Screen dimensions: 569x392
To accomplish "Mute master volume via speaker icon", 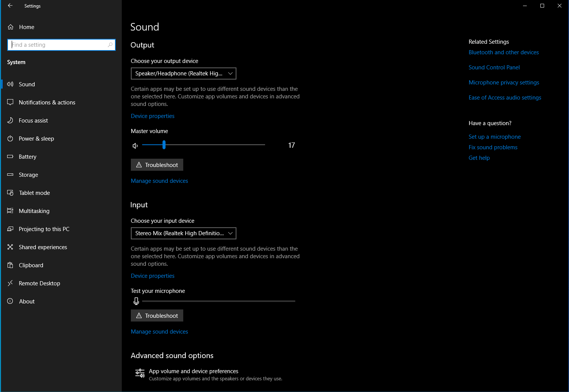I will click(135, 145).
